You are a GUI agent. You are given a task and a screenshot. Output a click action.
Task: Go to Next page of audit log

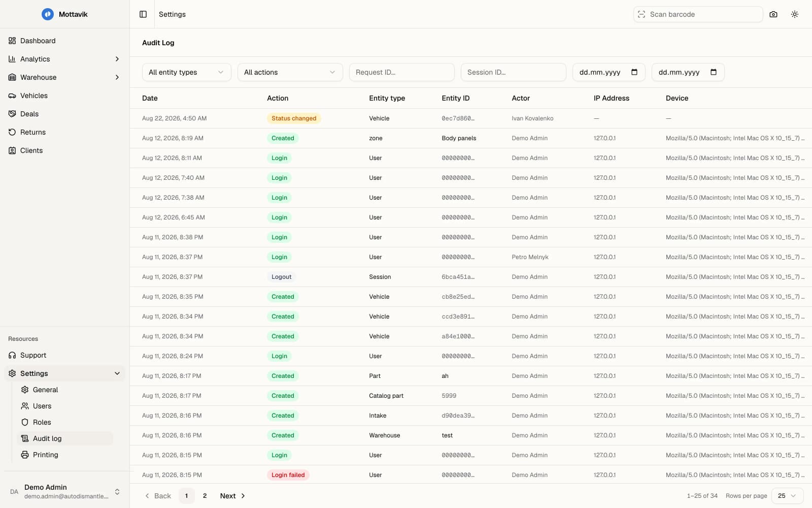(x=232, y=496)
